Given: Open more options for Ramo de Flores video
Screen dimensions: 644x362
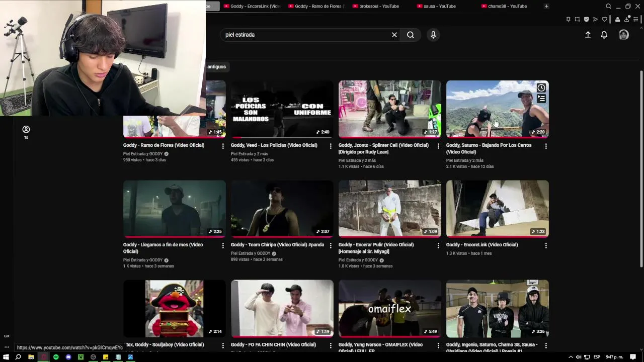Looking at the screenshot, I should click(x=223, y=146).
